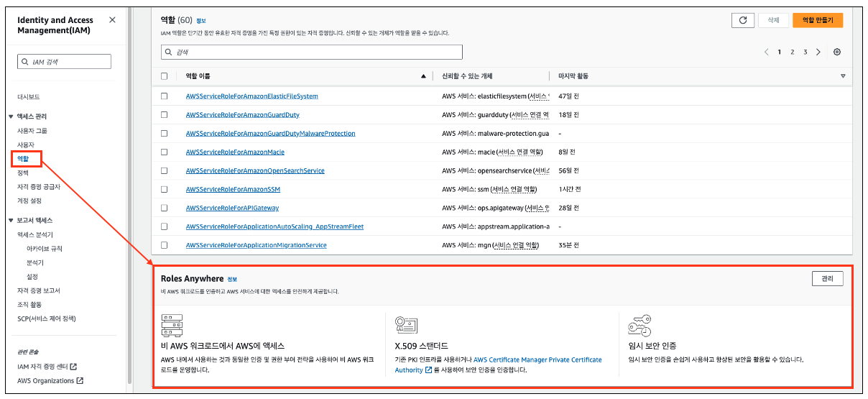Open 자격 증명 보고서 in sidebar
This screenshot has height=399, width=868.
(x=39, y=290)
